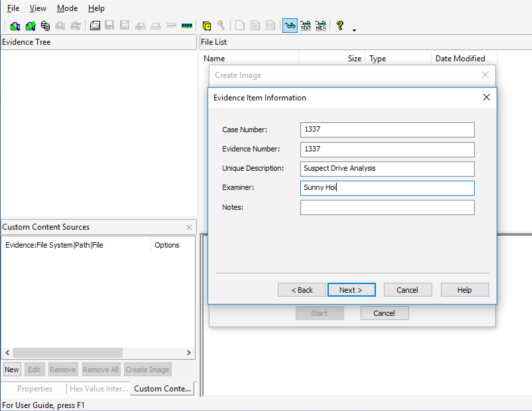Click the New button in Custom Content Sources
This screenshot has width=532, height=411.
coord(12,370)
